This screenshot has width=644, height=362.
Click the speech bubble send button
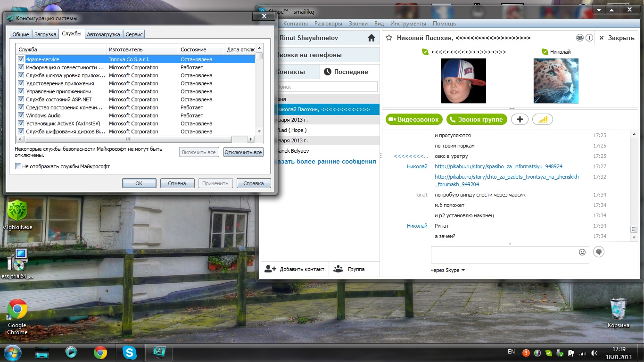pos(599,252)
